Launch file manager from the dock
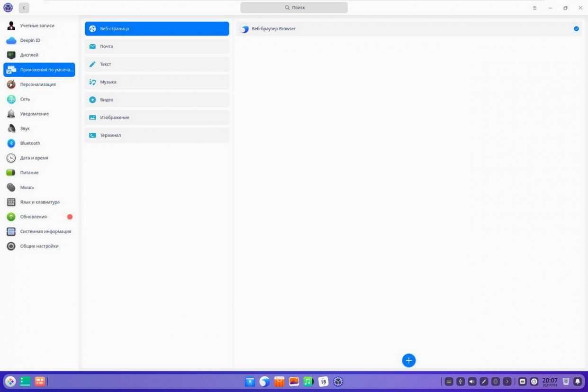This screenshot has height=392, width=588. [250, 382]
